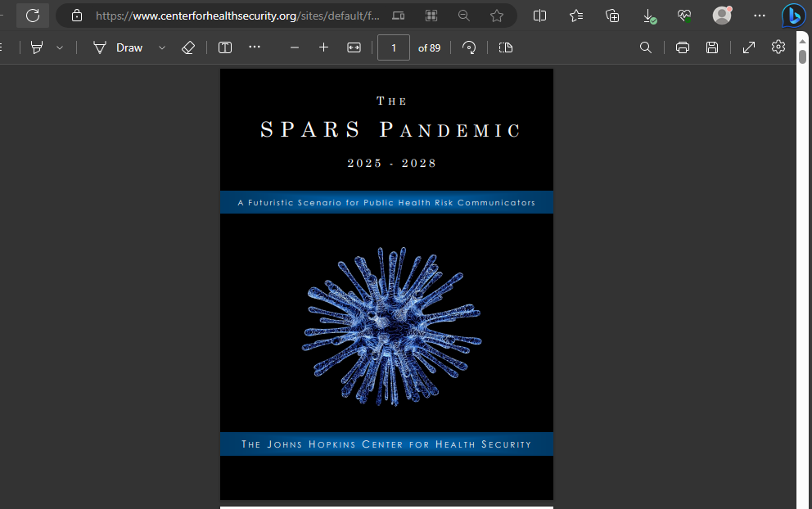812x509 pixels.
Task: Open the user profile avatar
Action: click(722, 16)
